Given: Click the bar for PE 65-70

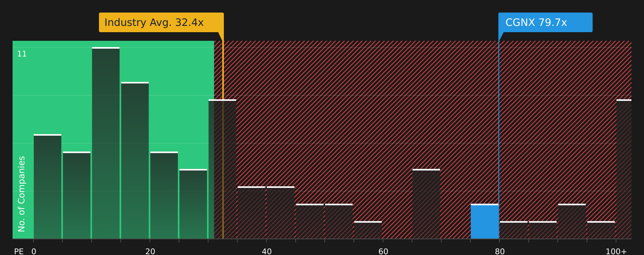Looking at the screenshot, I should click(426, 204).
